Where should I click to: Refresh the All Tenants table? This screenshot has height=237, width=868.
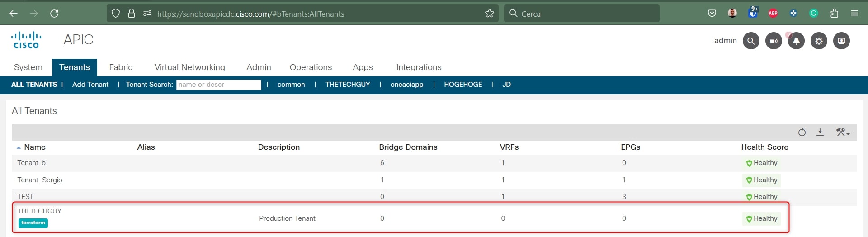point(802,133)
